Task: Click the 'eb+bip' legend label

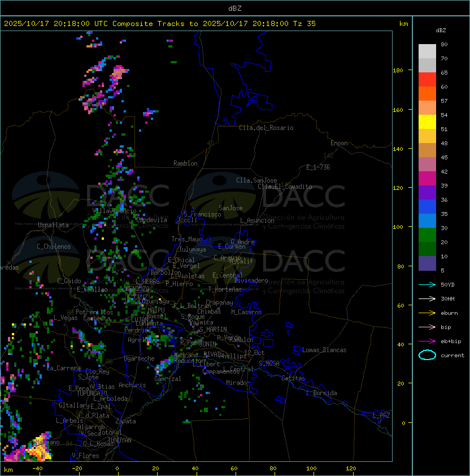Action: pyautogui.click(x=451, y=341)
